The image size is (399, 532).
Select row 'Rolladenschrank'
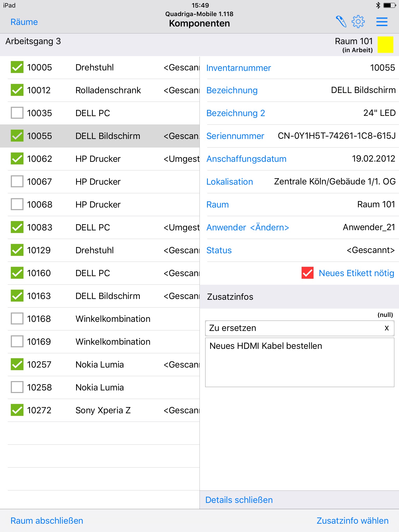[100, 90]
